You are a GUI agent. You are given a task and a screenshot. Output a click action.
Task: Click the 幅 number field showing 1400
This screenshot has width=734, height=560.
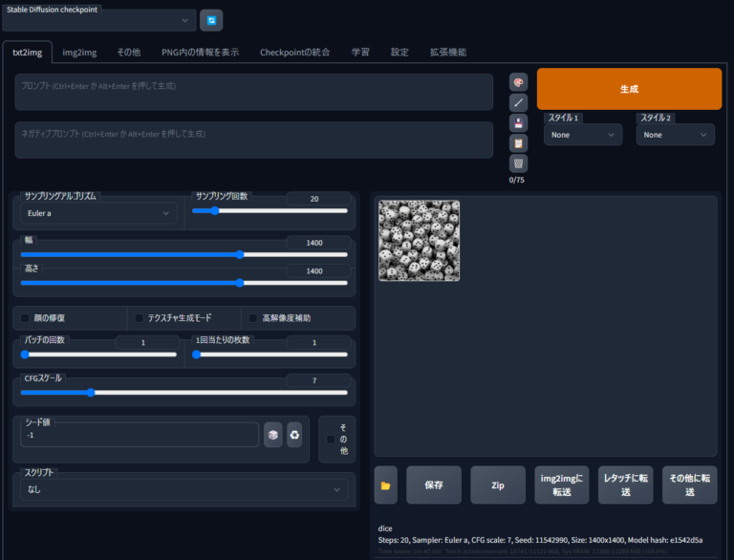pos(318,243)
